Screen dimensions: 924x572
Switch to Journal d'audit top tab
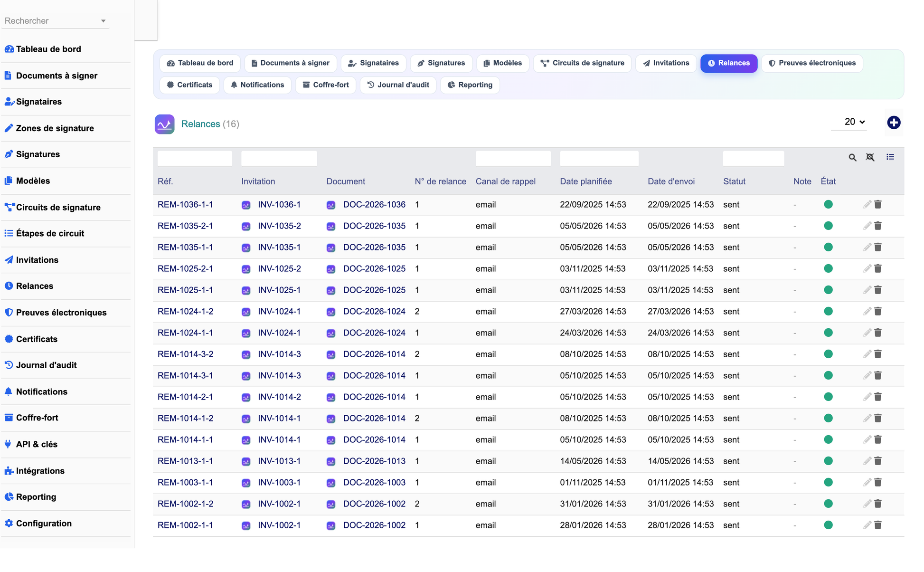tap(398, 85)
